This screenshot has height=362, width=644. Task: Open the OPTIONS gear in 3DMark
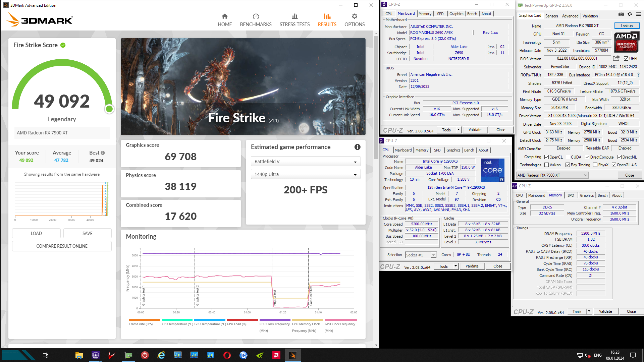coord(354,20)
